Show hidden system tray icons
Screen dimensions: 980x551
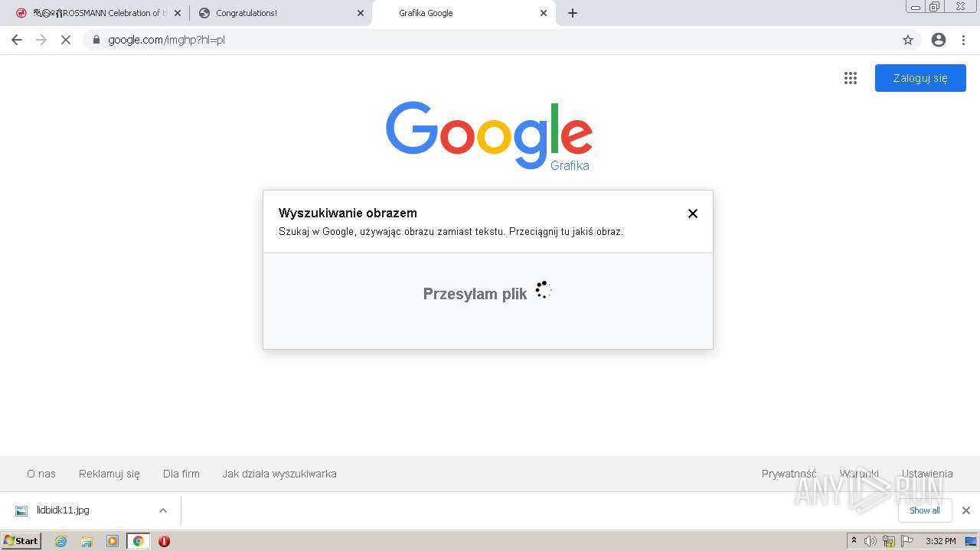point(854,541)
